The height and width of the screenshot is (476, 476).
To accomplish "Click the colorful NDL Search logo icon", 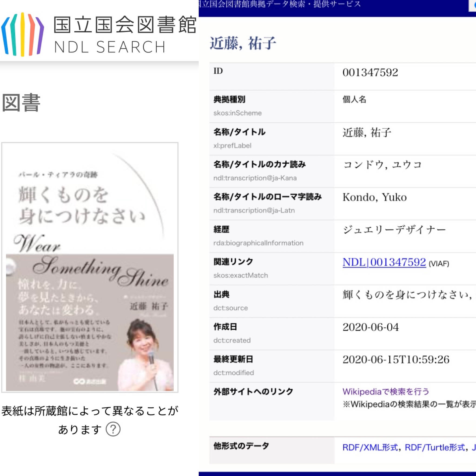I will [23, 34].
